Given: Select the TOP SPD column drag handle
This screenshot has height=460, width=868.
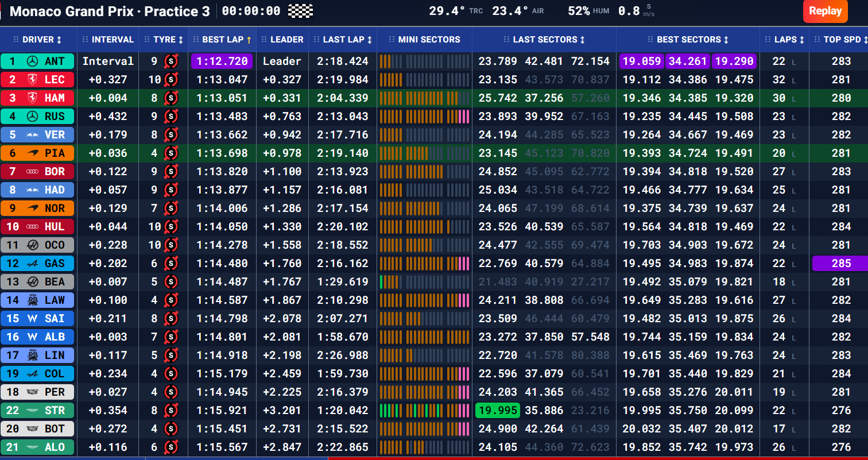Looking at the screenshot, I should tap(817, 40).
